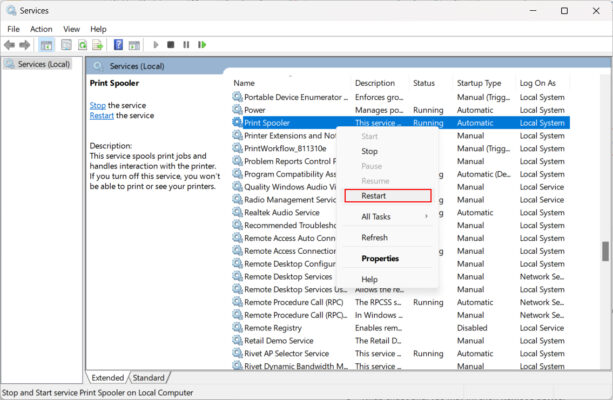
Task: Switch to the Standard tab
Action: tap(148, 378)
